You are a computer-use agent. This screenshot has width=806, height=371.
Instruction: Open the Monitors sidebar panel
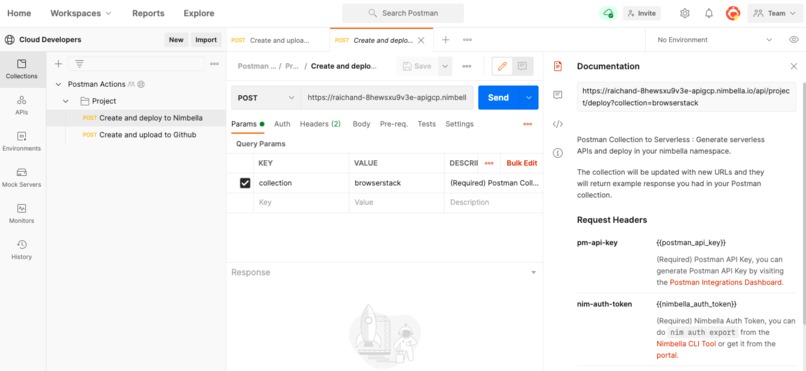click(22, 213)
